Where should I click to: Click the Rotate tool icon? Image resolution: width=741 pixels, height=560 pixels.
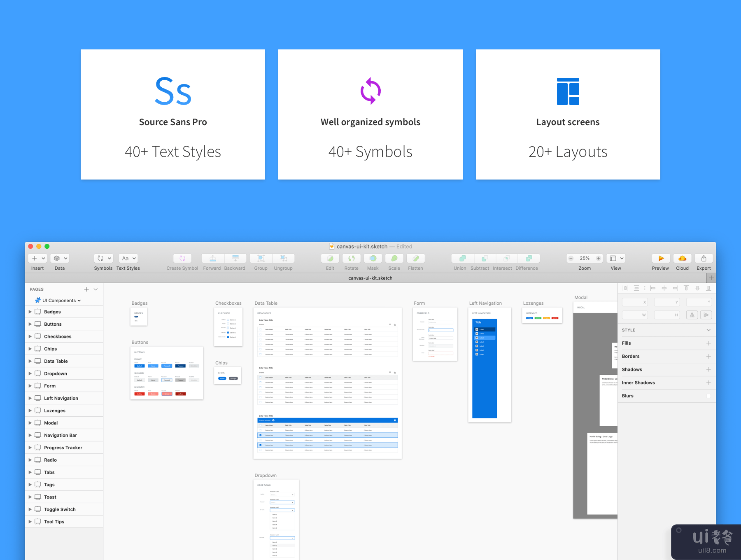point(352,258)
